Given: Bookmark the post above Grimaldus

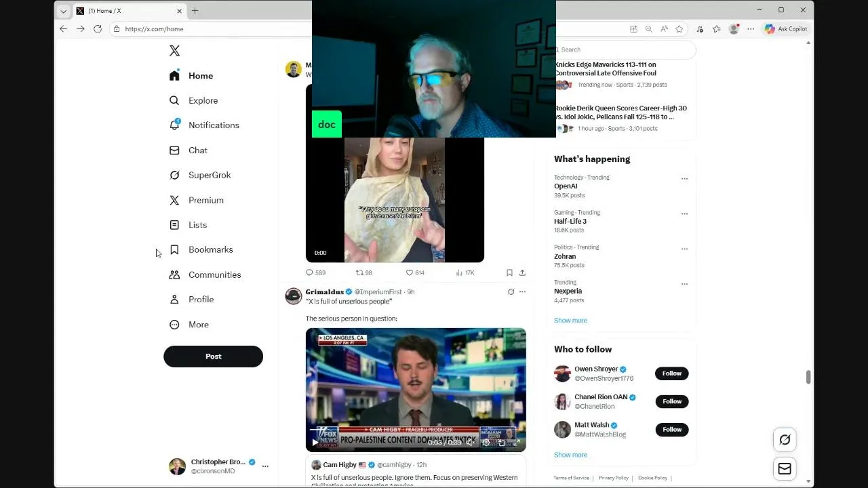Looking at the screenshot, I should [x=509, y=272].
